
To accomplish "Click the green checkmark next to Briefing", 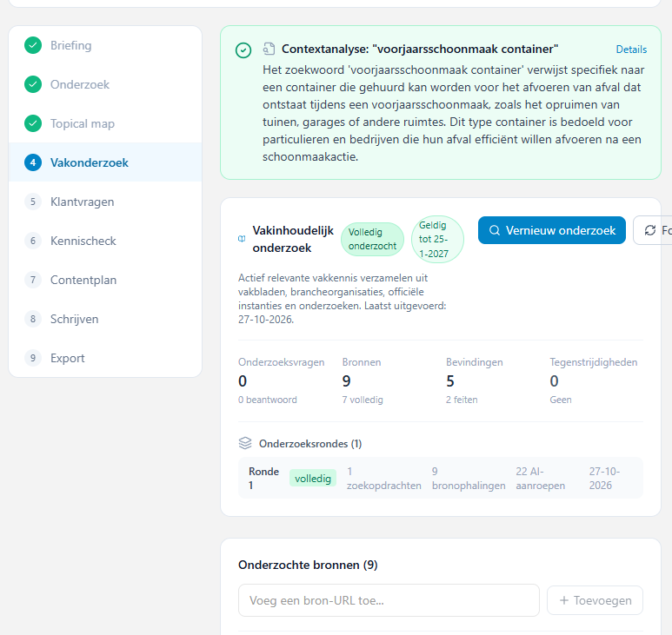I will (33, 45).
